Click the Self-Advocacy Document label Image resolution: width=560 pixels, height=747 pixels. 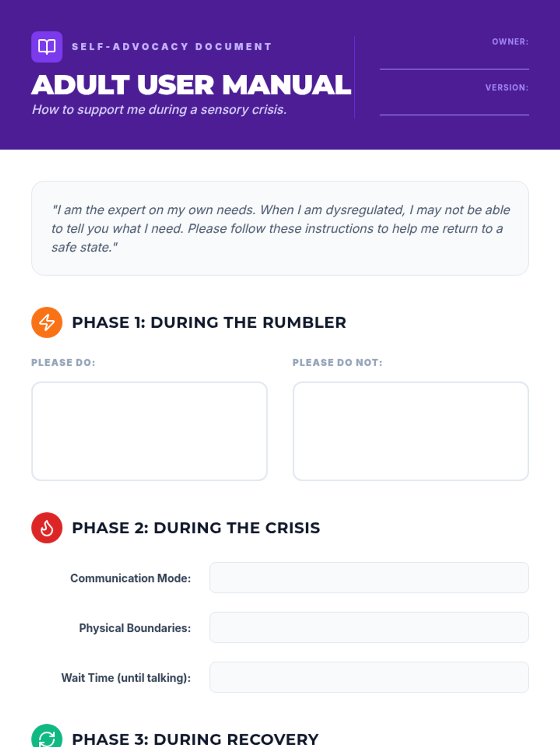pos(172,47)
